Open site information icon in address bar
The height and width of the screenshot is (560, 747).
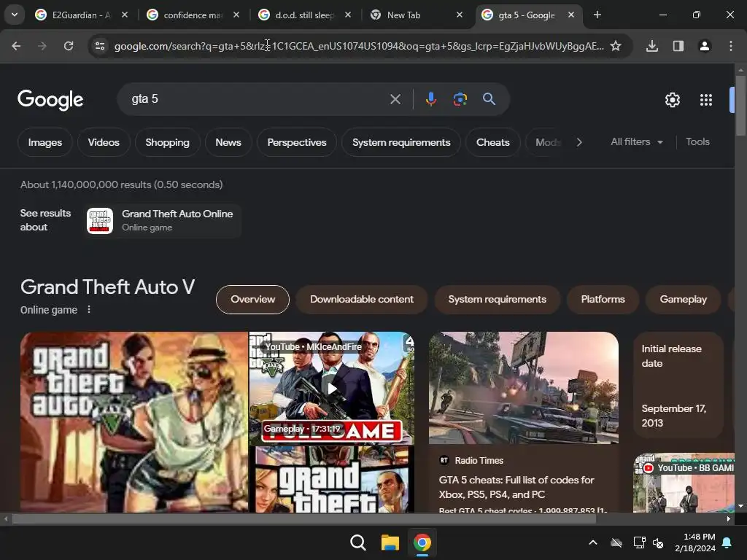pos(100,46)
